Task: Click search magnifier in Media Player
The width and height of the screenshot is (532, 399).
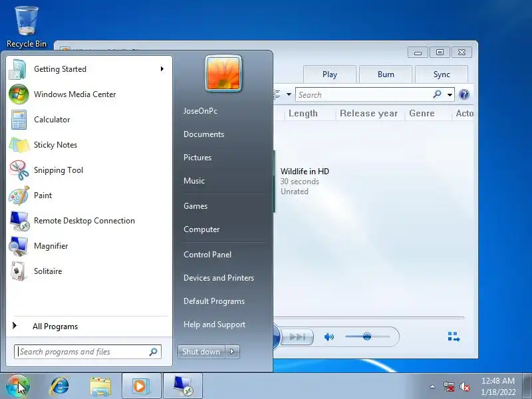Action: (438, 94)
